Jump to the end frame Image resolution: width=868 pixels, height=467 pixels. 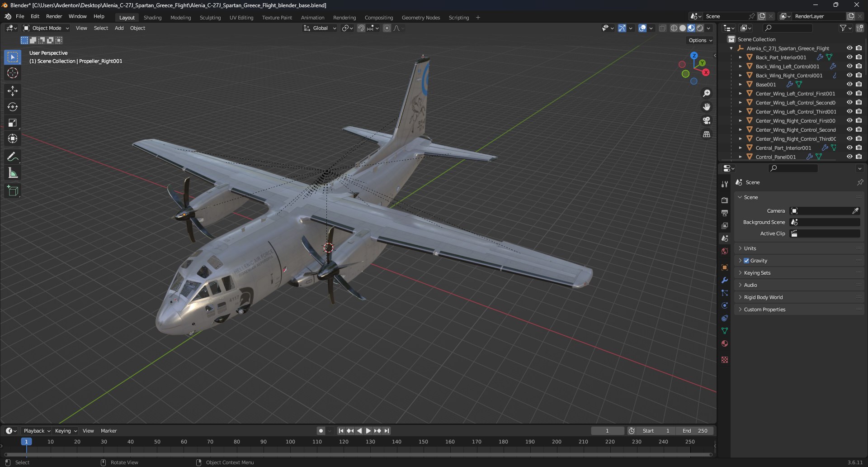387,431
